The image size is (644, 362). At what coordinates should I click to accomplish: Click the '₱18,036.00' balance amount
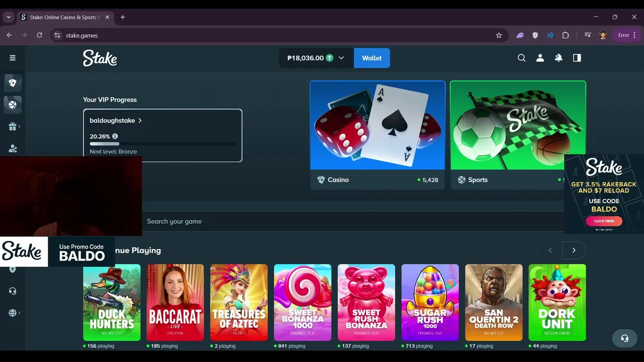305,58
